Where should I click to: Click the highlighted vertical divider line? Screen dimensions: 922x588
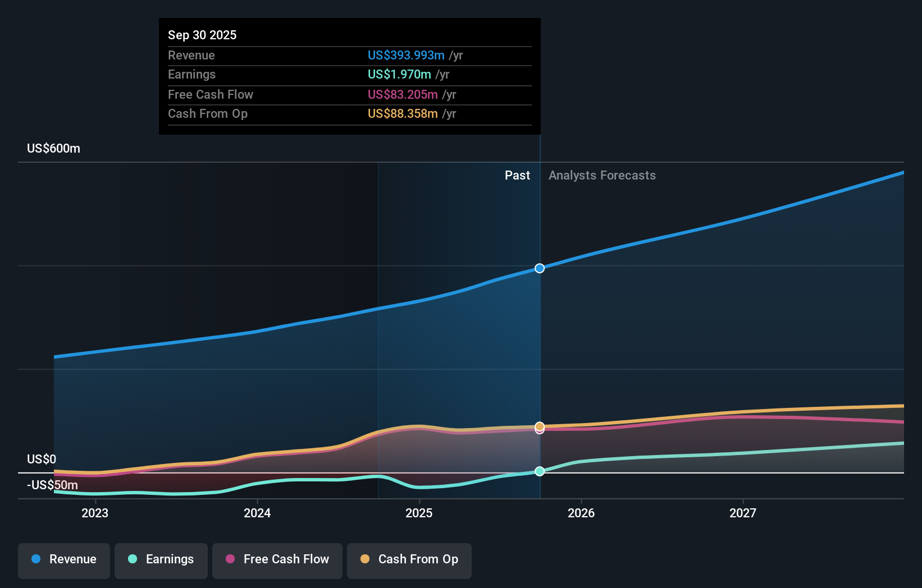pyautogui.click(x=540, y=337)
